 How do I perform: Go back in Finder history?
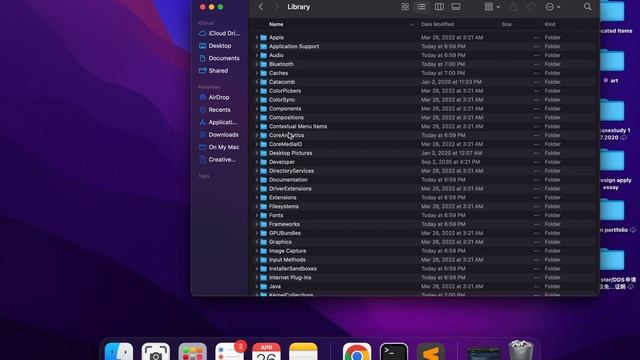click(261, 7)
